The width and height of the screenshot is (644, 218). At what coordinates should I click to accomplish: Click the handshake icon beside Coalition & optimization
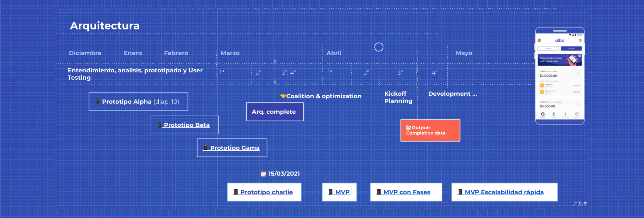pos(283,96)
